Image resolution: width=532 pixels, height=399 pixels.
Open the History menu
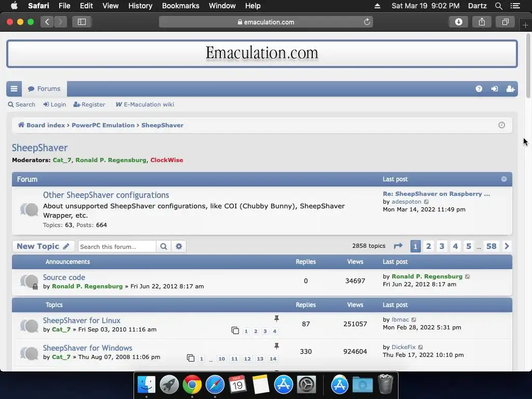[x=140, y=6]
